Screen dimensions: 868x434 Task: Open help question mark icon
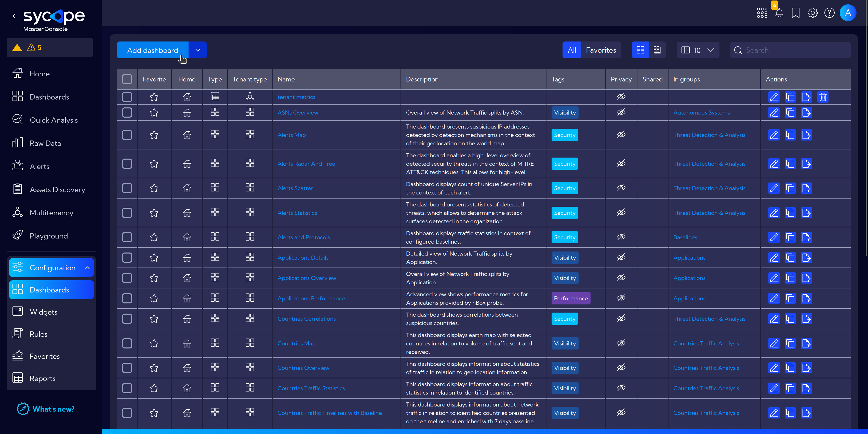click(829, 13)
